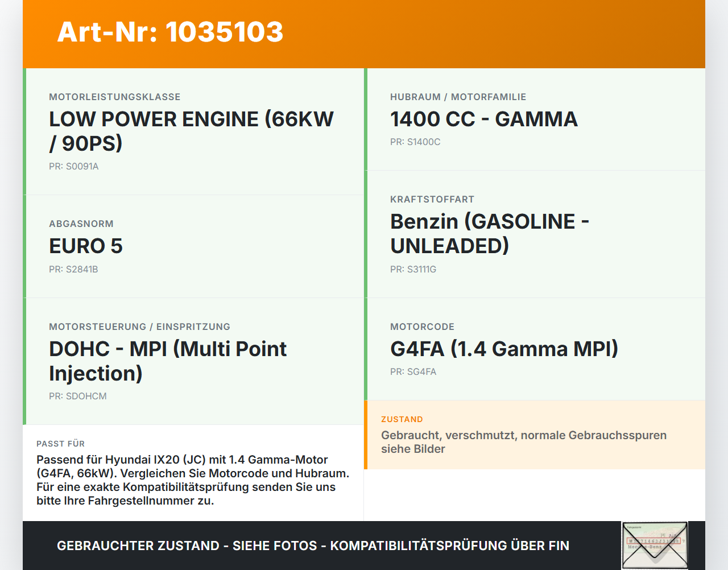
Task: Select the G4FA (1.4 Gamma MPI) motorcode
Action: 504,349
